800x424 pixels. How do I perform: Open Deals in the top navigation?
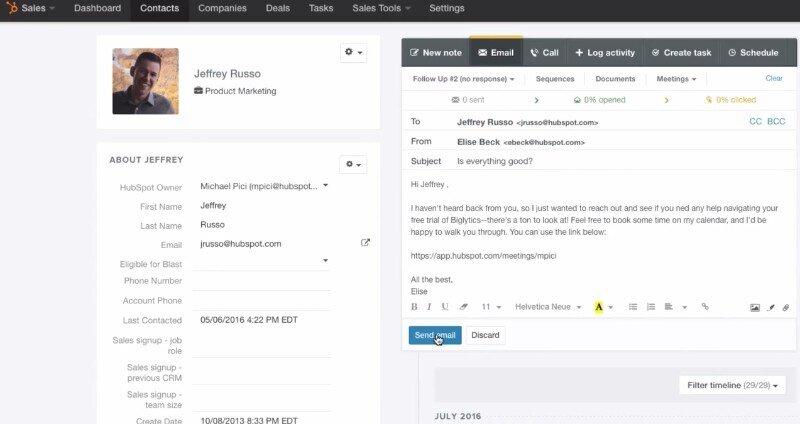280,9
